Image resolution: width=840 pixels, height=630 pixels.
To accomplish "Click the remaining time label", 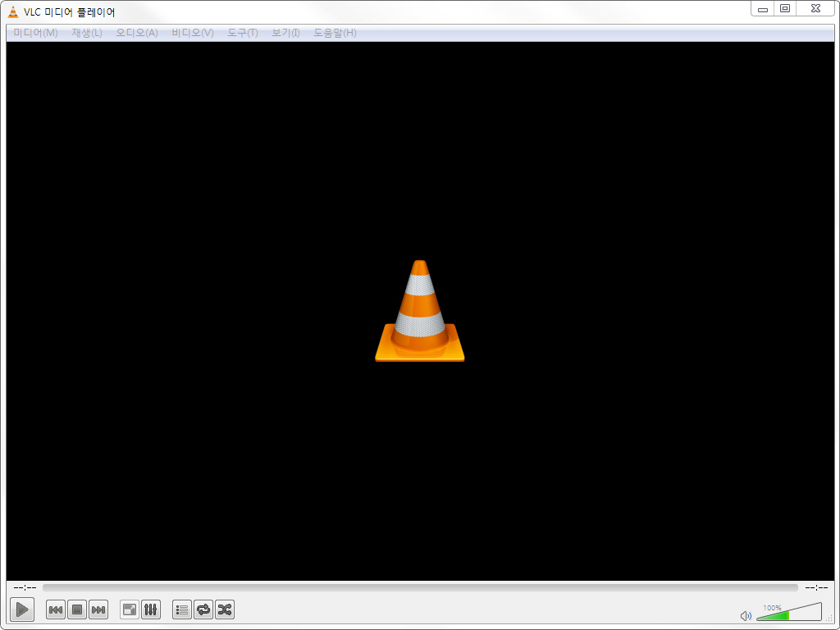I will tap(816, 587).
